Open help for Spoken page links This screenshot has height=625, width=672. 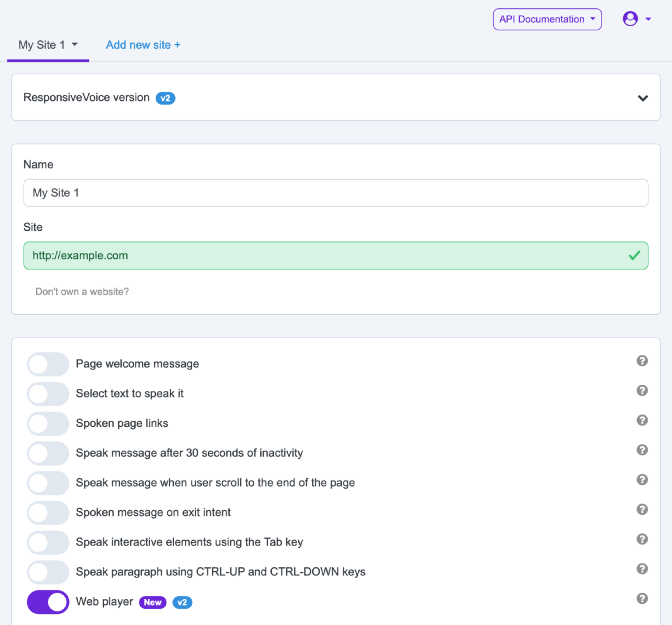coord(642,420)
